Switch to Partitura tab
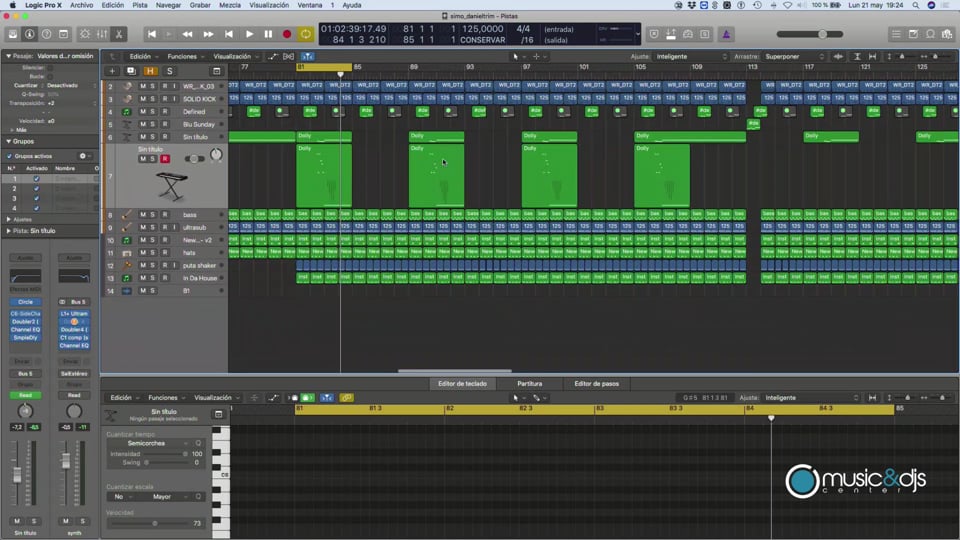Viewport: 960px width, 540px height. click(x=530, y=384)
